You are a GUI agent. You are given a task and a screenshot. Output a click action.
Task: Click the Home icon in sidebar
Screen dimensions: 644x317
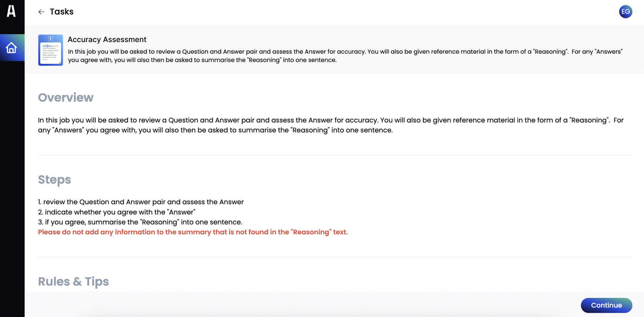coord(12,48)
